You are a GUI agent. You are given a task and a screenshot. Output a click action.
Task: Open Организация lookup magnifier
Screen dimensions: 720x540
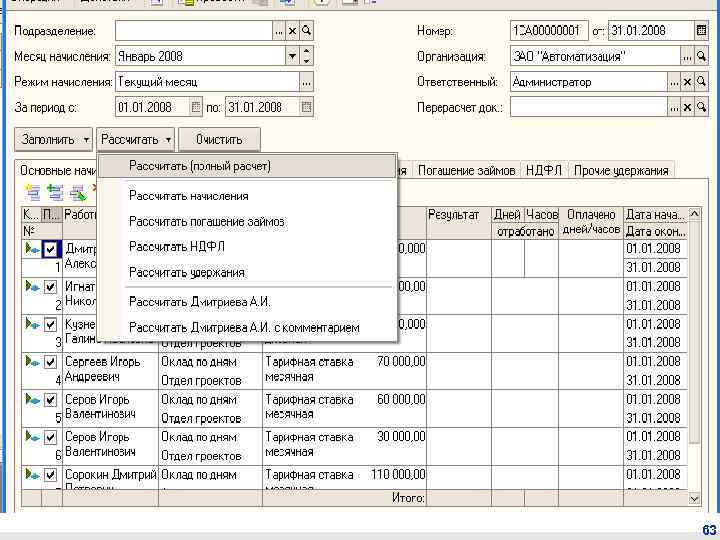point(701,56)
